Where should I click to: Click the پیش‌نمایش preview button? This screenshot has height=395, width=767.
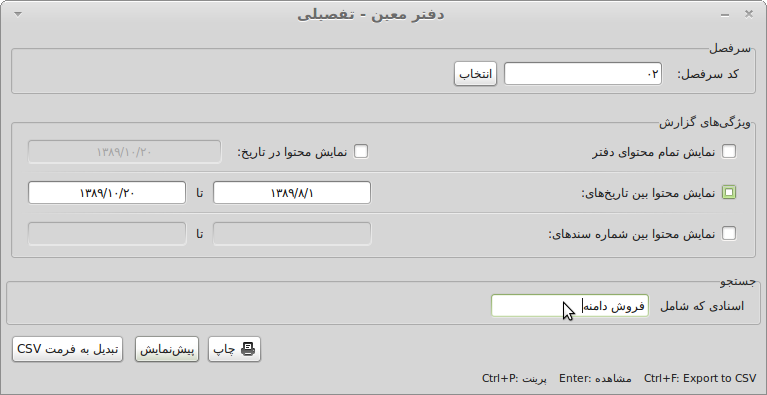167,350
